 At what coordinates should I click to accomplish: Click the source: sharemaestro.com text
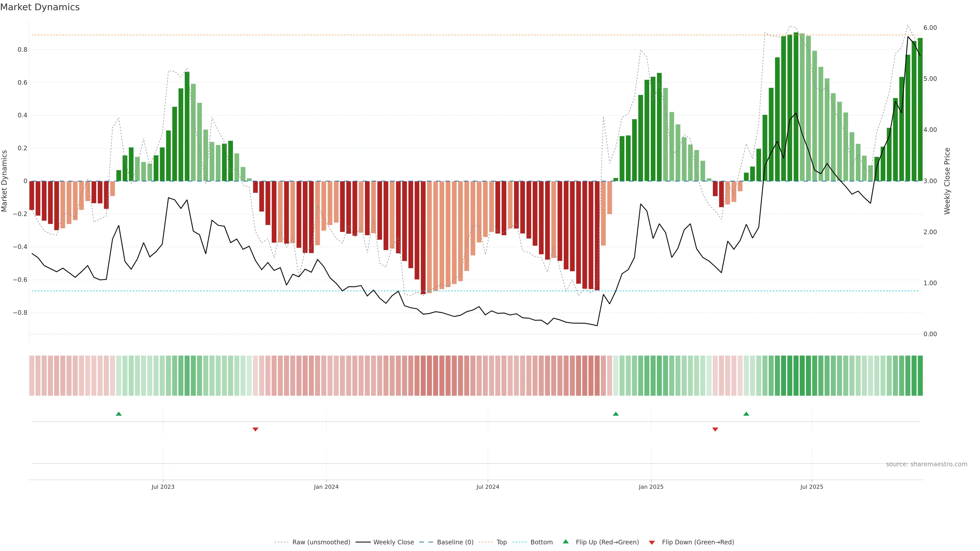click(926, 464)
